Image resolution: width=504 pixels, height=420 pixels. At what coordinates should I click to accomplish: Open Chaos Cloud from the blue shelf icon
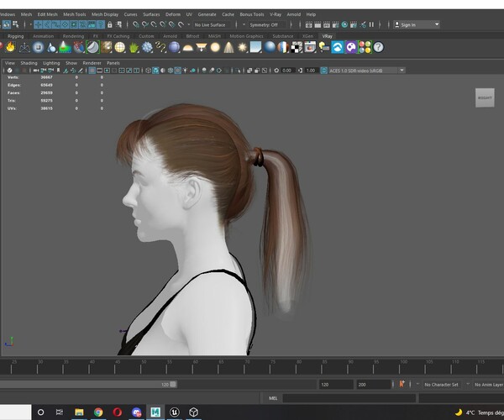pos(338,47)
